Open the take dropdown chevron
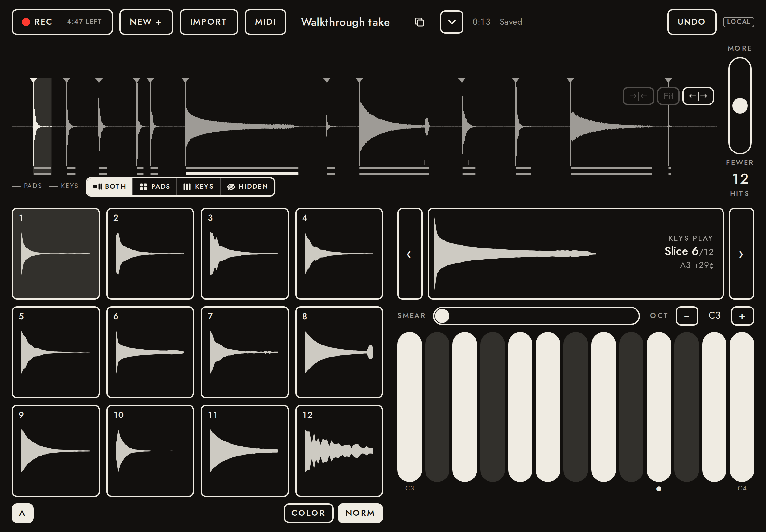766x532 pixels. pyautogui.click(x=451, y=22)
